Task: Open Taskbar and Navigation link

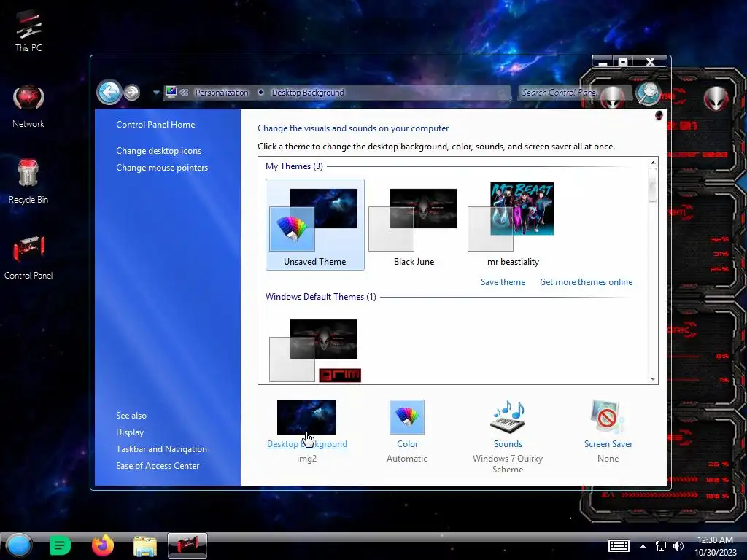Action: (161, 449)
